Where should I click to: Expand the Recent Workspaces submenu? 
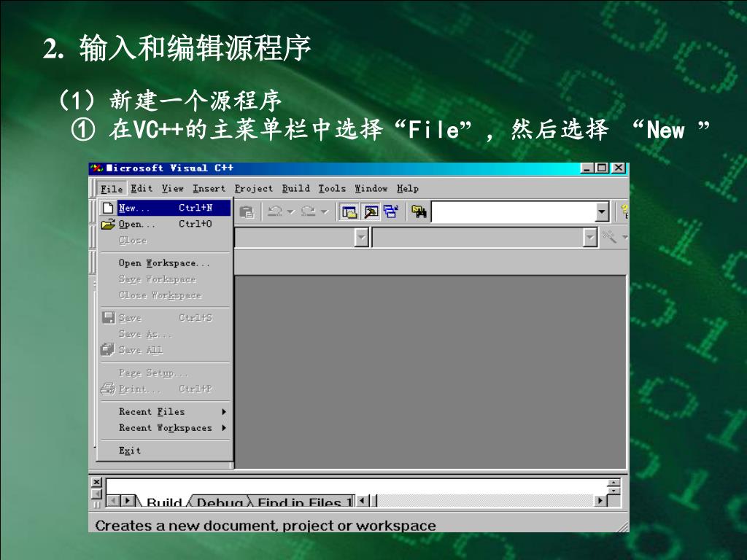pyautogui.click(x=165, y=427)
